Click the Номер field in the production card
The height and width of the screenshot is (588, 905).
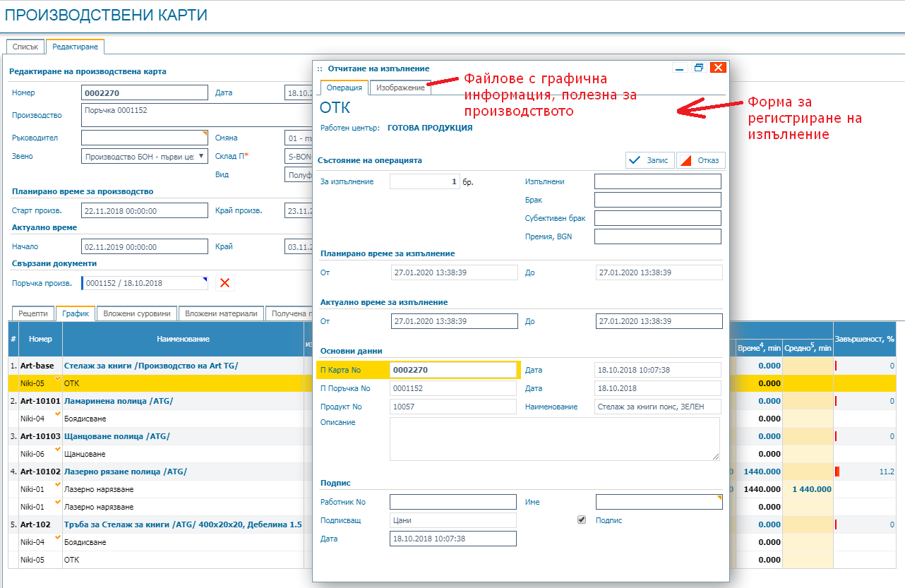click(x=145, y=92)
